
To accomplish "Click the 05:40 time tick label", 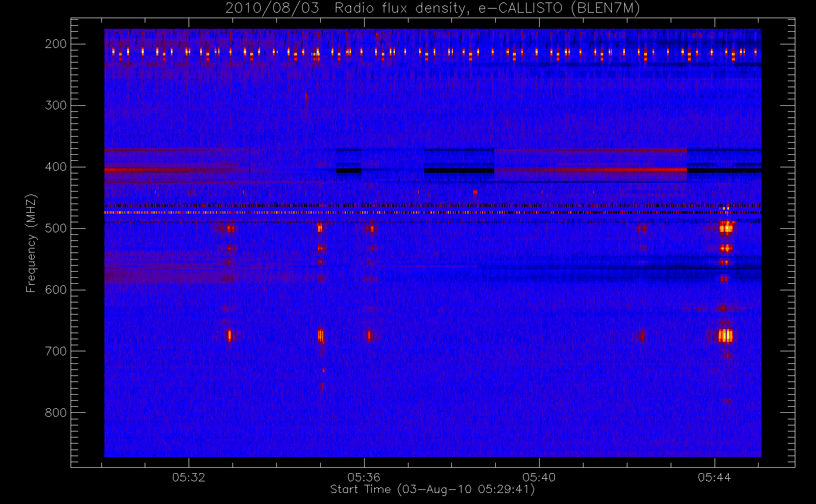I will click(539, 477).
